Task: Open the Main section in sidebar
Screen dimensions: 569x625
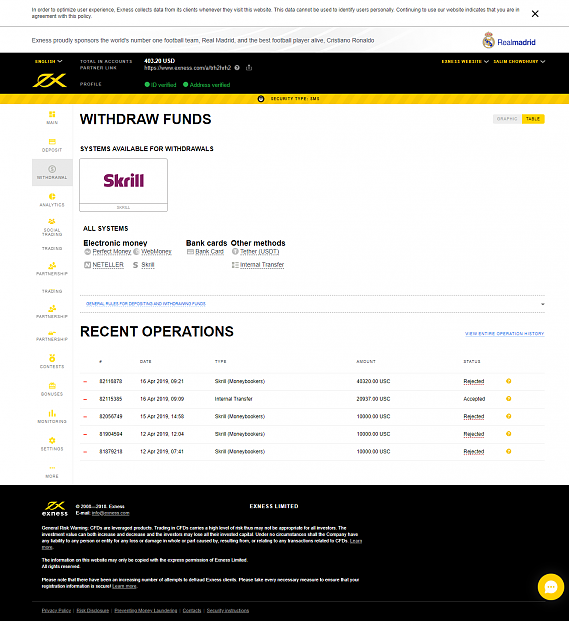Action: click(x=52, y=118)
